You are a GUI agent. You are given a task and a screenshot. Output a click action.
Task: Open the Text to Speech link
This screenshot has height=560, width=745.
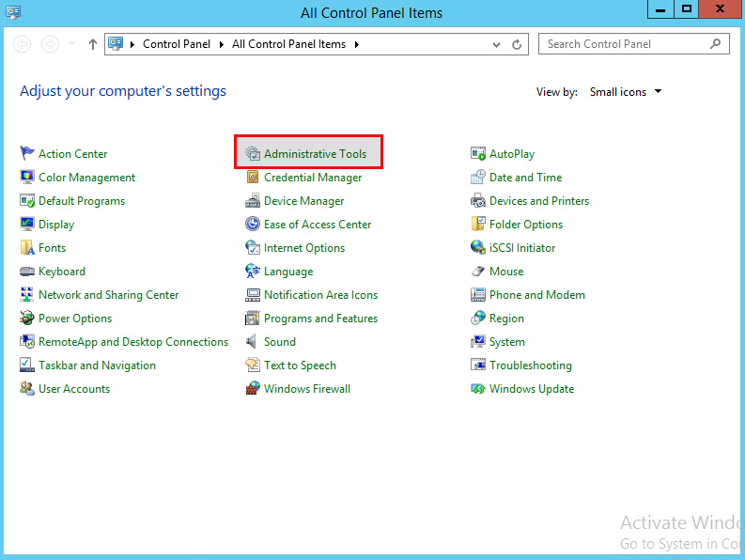point(300,366)
